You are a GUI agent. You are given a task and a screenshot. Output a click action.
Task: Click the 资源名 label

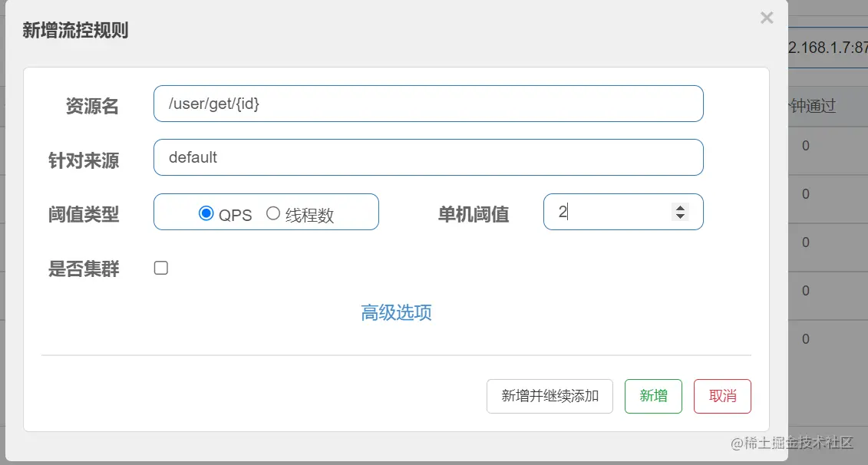click(x=92, y=105)
